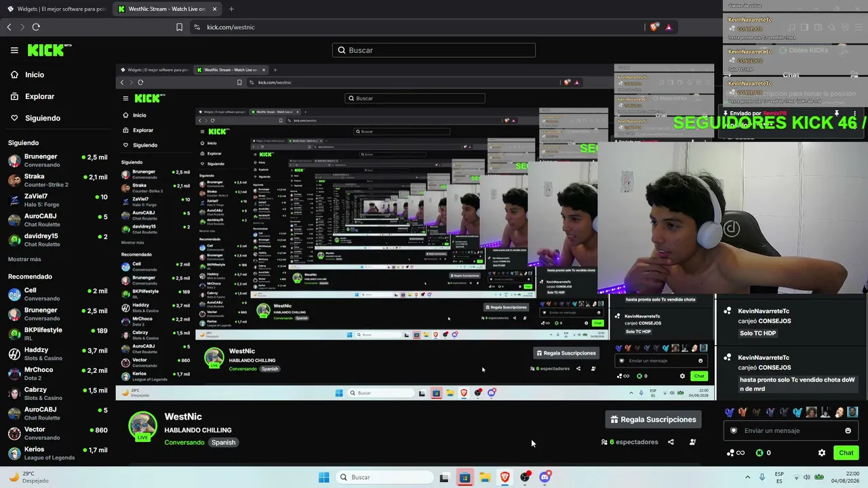Open Task View on the taskbar
Viewport: 868px width, 488px height.
(x=444, y=477)
